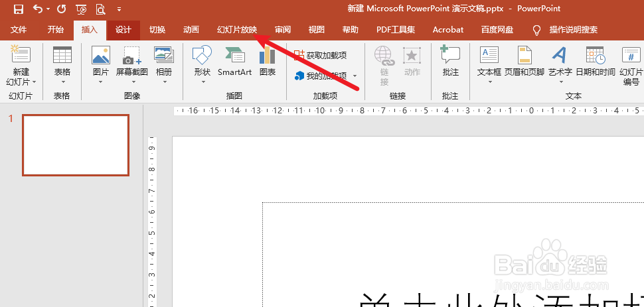Insert a chart with 图表 icon

pyautogui.click(x=268, y=56)
